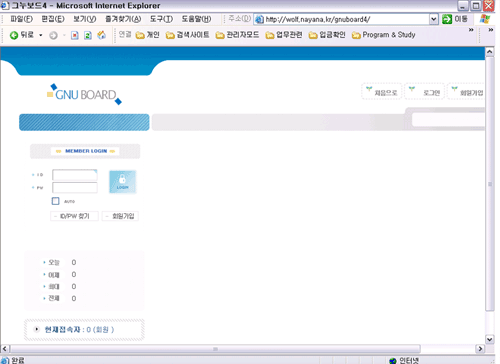500x364 pixels.
Task: Open the 입금확인 links folder
Action: (327, 35)
